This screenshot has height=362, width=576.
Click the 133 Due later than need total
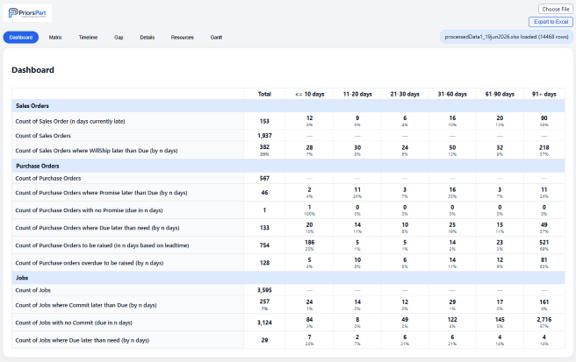(x=264, y=228)
